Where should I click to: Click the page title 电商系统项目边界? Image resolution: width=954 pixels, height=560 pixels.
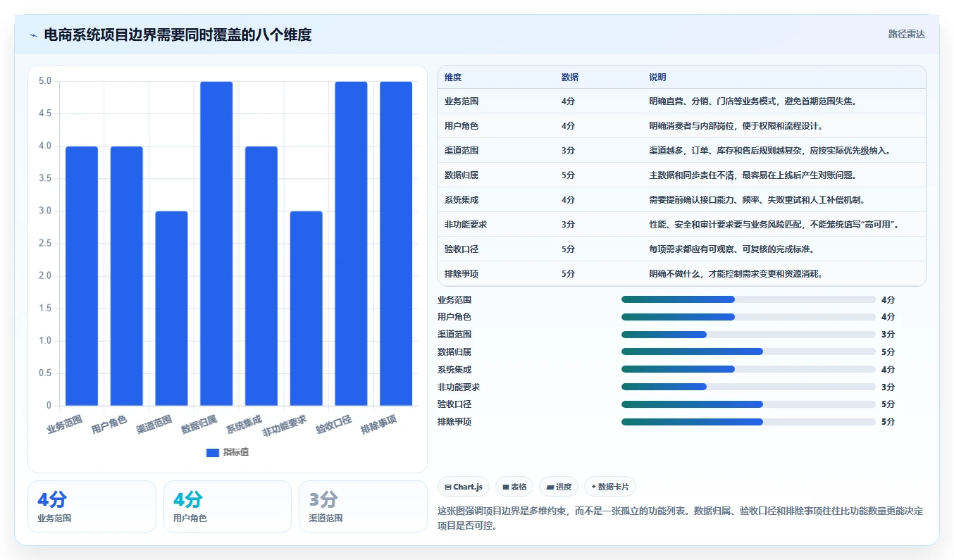pos(178,35)
